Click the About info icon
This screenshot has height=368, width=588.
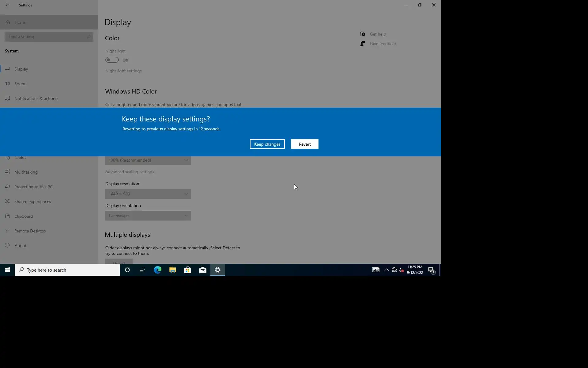tap(7, 246)
